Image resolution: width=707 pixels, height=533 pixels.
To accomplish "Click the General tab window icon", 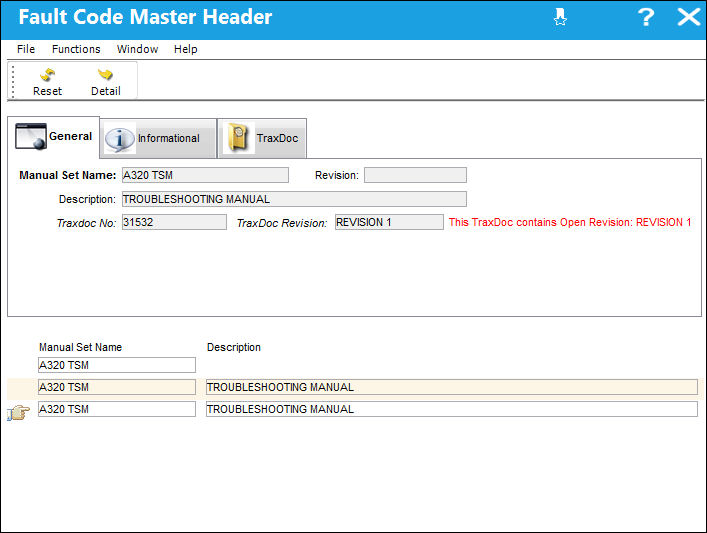I will pos(31,136).
